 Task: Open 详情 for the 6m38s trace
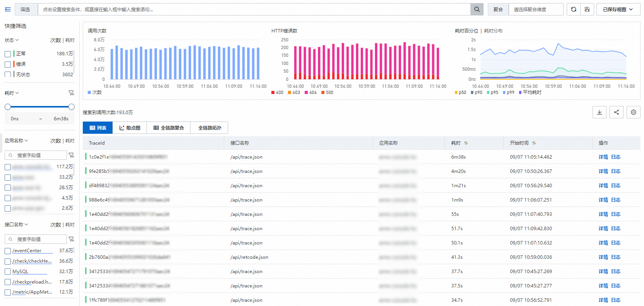point(603,157)
